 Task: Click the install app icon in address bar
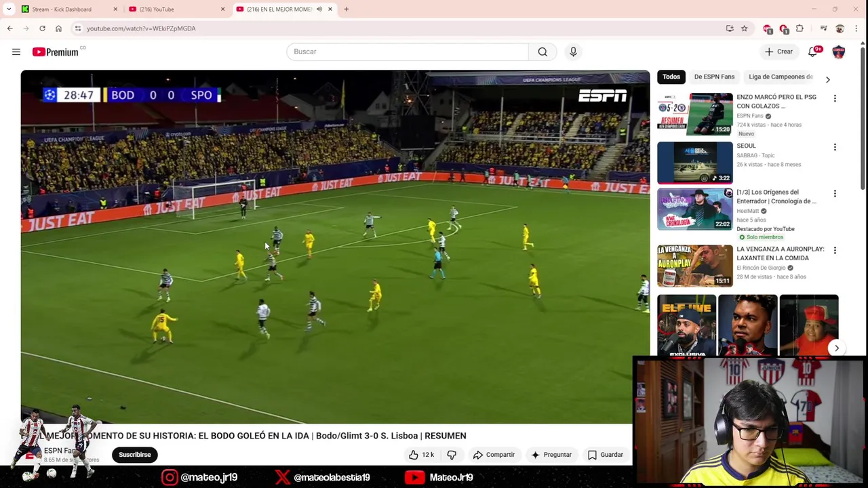pyautogui.click(x=730, y=28)
